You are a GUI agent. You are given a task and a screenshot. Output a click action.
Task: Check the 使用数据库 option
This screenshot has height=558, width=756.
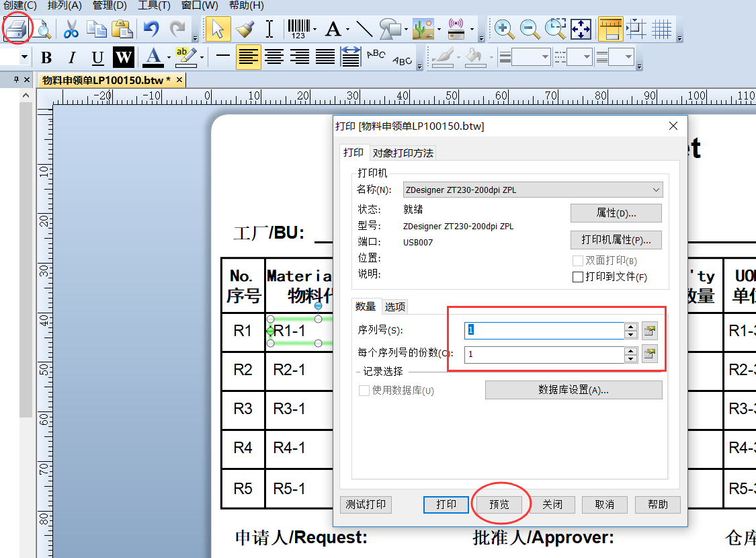click(x=364, y=391)
